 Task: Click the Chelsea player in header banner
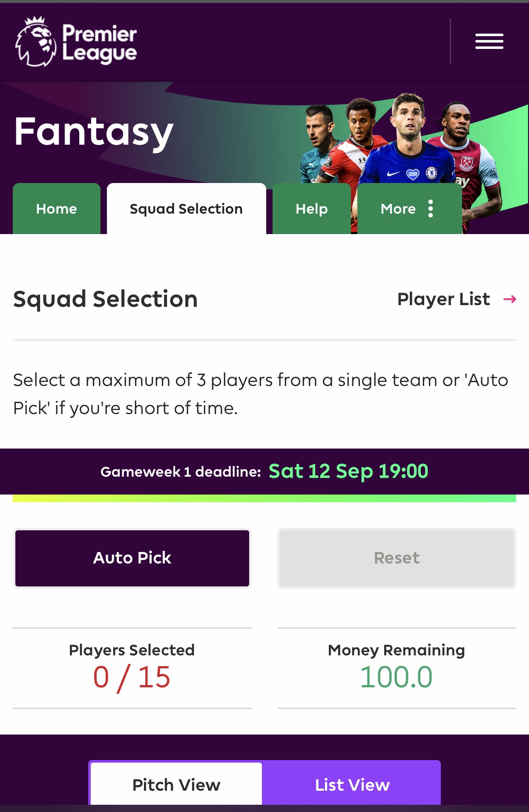(x=409, y=140)
